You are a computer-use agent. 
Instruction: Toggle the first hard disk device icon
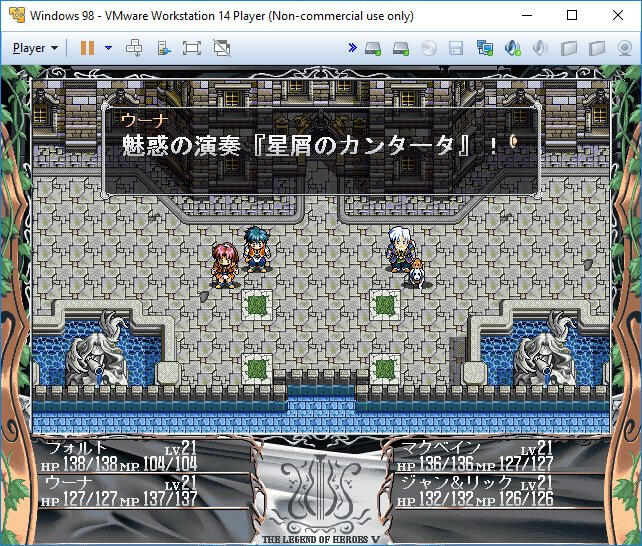[373, 47]
